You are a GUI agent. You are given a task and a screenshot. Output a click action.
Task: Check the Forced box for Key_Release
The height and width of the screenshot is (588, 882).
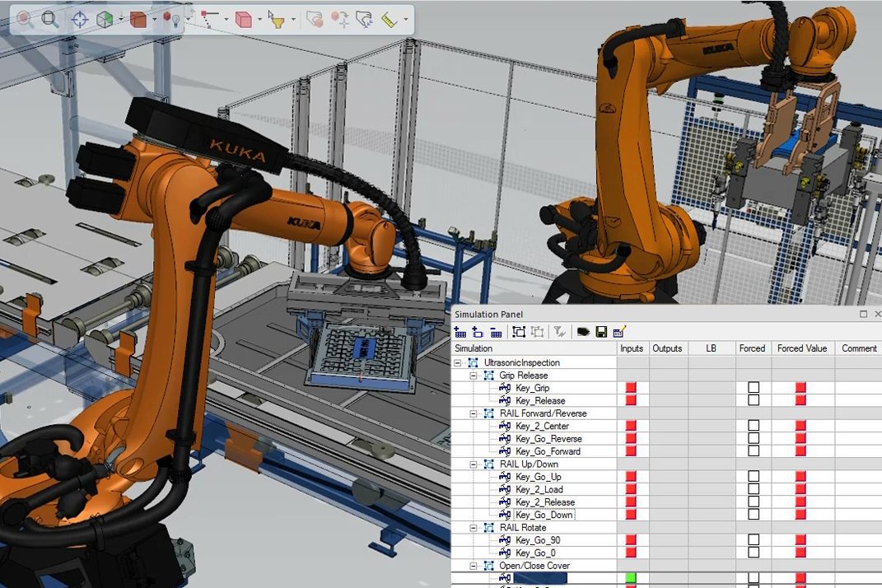pos(754,400)
